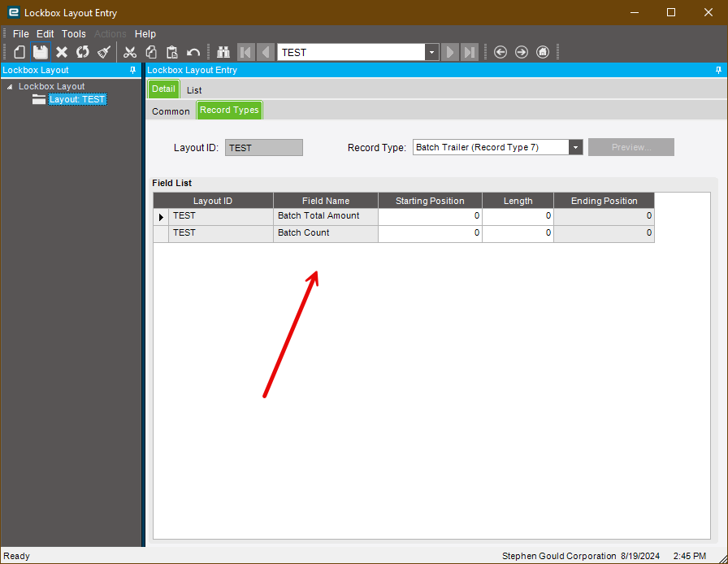Go to the first record icon
The height and width of the screenshot is (564, 728).
(246, 52)
